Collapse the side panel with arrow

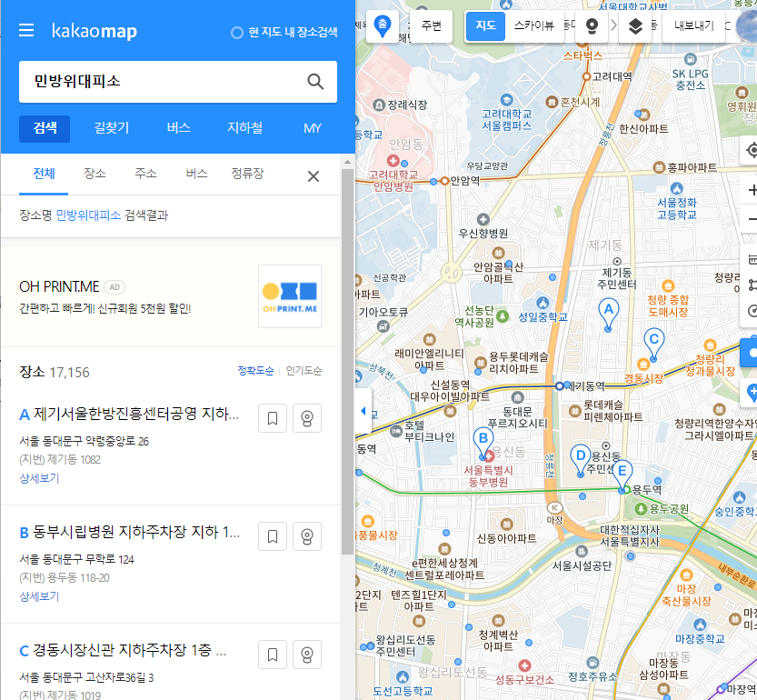pos(364,411)
